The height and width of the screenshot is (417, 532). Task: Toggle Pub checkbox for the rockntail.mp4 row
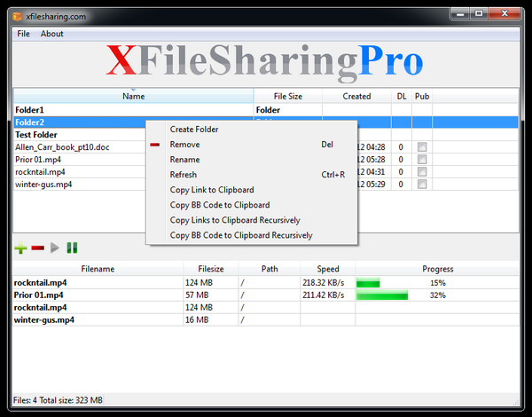click(422, 172)
